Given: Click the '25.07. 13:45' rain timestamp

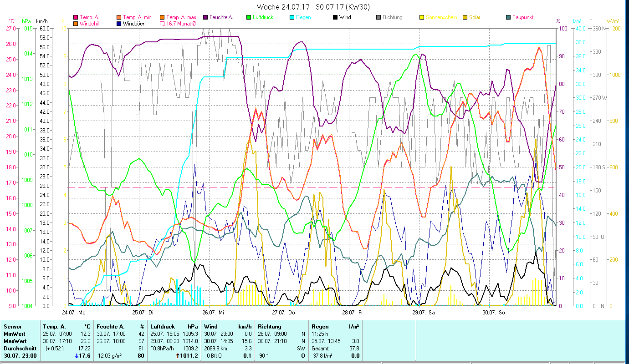Looking at the screenshot, I should pyautogui.click(x=327, y=341).
